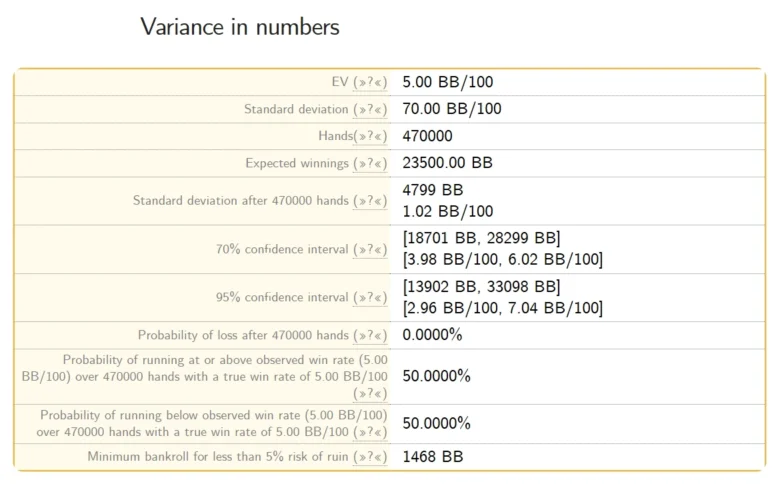The height and width of the screenshot is (484, 780).
Task: Show the 70% confidence interval help hint
Action: 370,249
